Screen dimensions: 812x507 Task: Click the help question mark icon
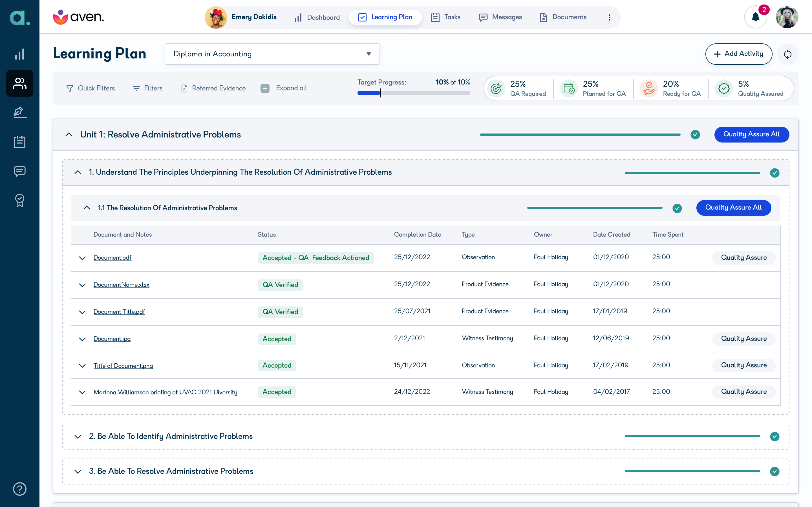(x=20, y=489)
